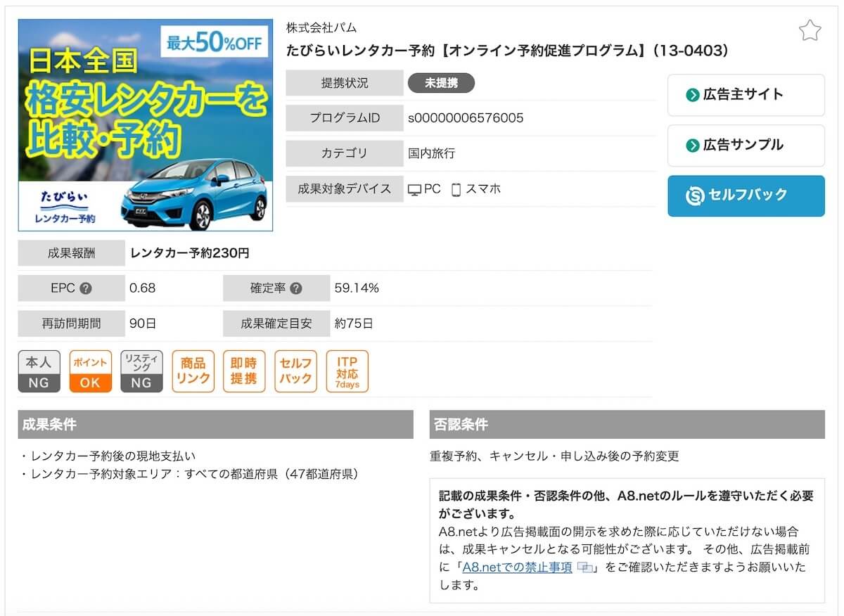Click the EPC help question mark icon
The width and height of the screenshot is (844, 616).
(86, 288)
